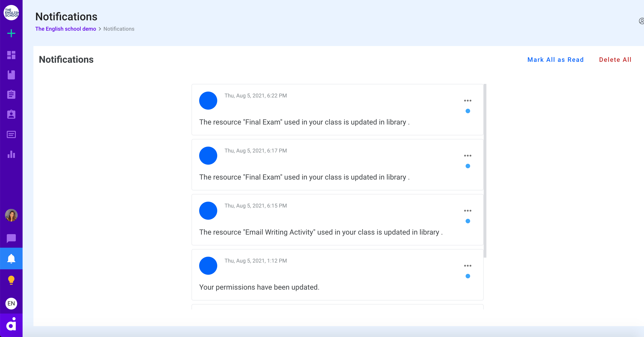This screenshot has width=644, height=337.
Task: Click blue avatar of 6:17 PM notification
Action: point(208,156)
